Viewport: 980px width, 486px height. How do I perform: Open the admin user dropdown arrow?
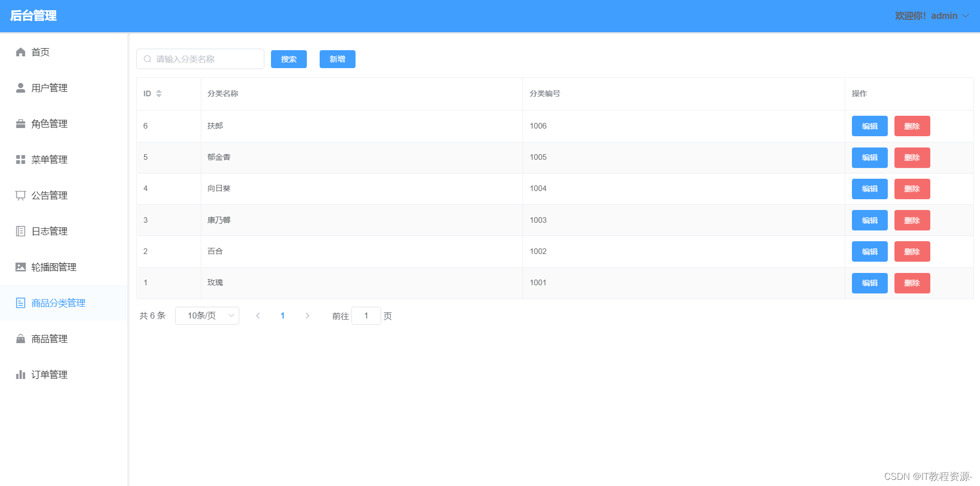coord(966,16)
